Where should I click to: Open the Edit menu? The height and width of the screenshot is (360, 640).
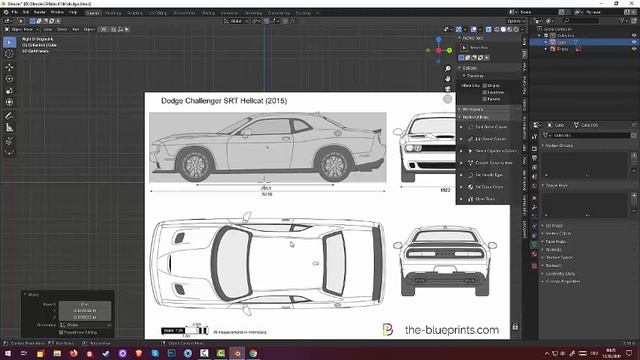[x=26, y=12]
